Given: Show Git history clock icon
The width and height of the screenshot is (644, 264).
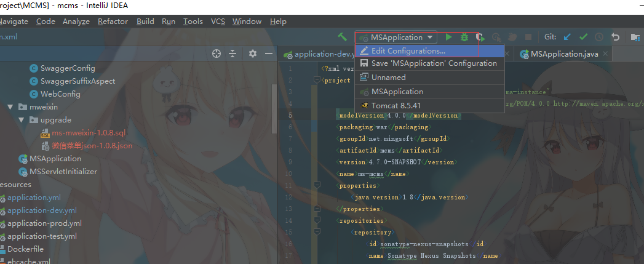Looking at the screenshot, I should tap(599, 37).
